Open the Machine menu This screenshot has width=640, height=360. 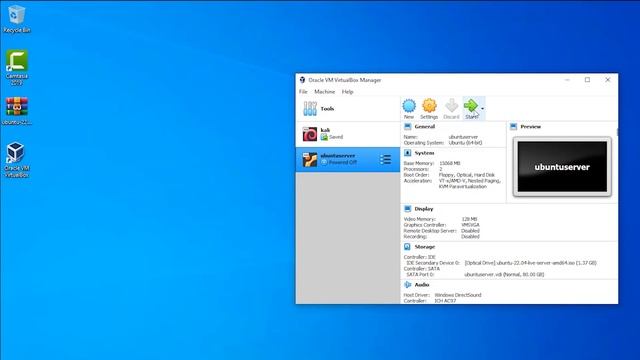[324, 92]
